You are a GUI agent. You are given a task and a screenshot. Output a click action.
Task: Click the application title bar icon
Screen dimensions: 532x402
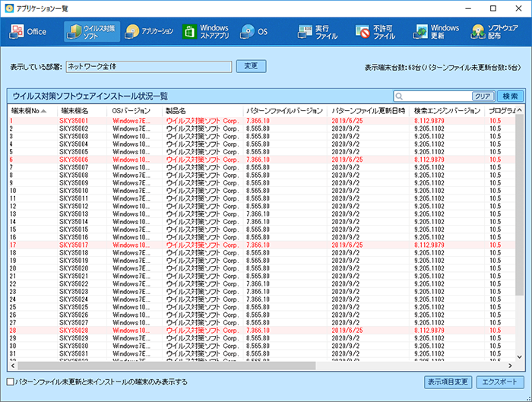9,8
